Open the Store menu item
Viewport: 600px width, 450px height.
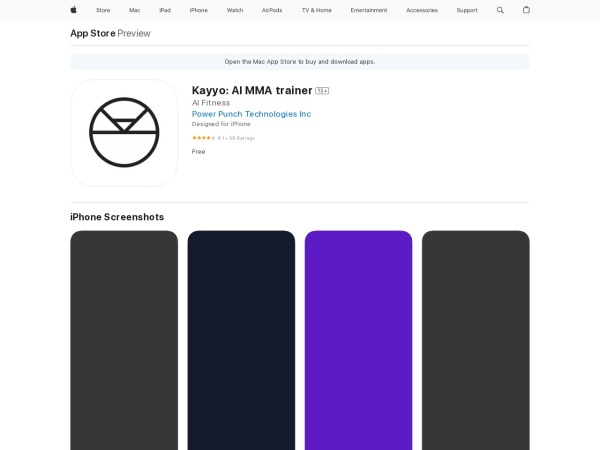pos(103,10)
